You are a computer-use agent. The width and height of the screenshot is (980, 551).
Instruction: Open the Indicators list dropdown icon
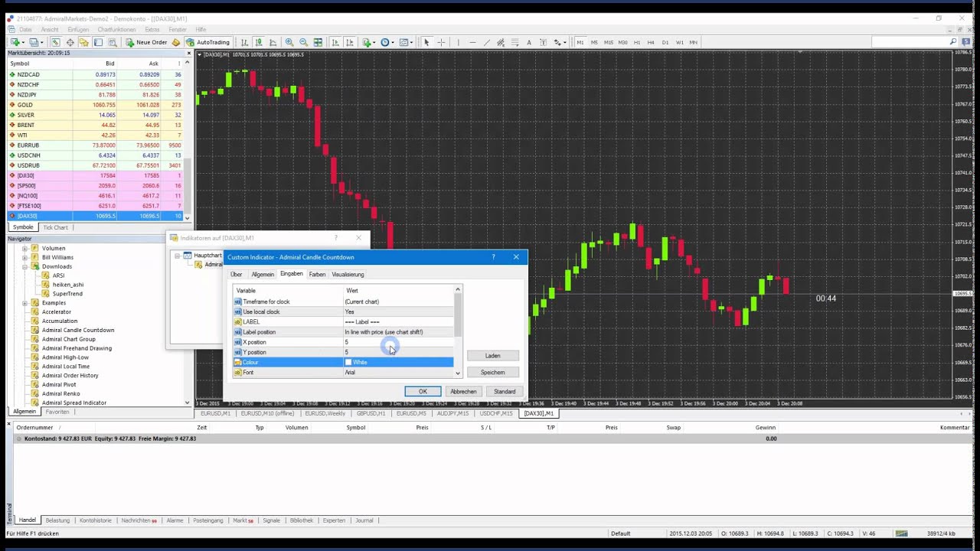368,42
